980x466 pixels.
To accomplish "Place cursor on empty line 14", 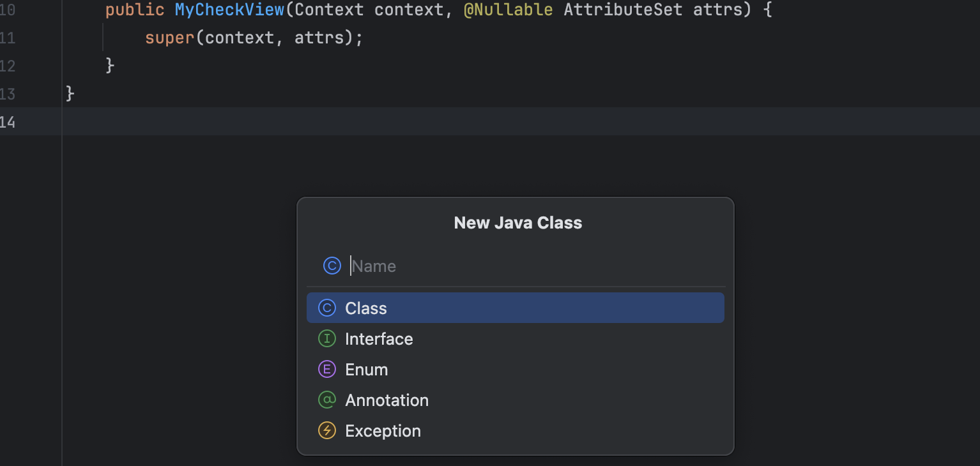I will 383,122.
